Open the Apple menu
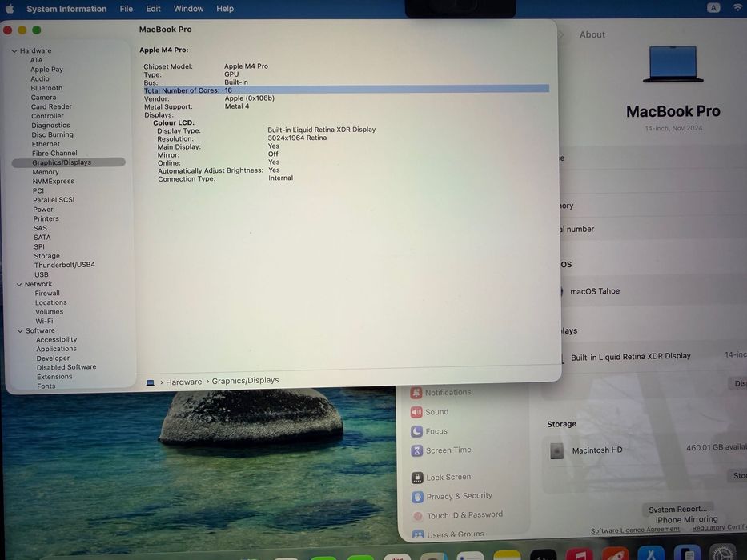This screenshot has height=560, width=747. pyautogui.click(x=10, y=9)
